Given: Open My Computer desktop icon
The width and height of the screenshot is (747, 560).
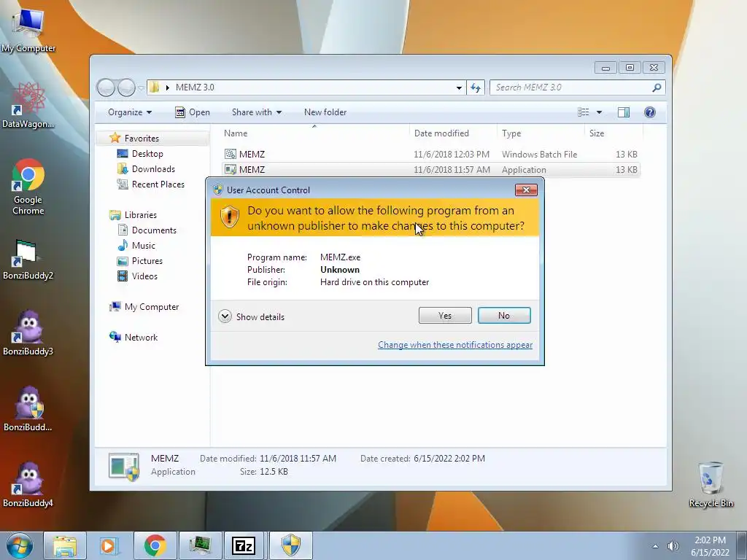Looking at the screenshot, I should 28,31.
